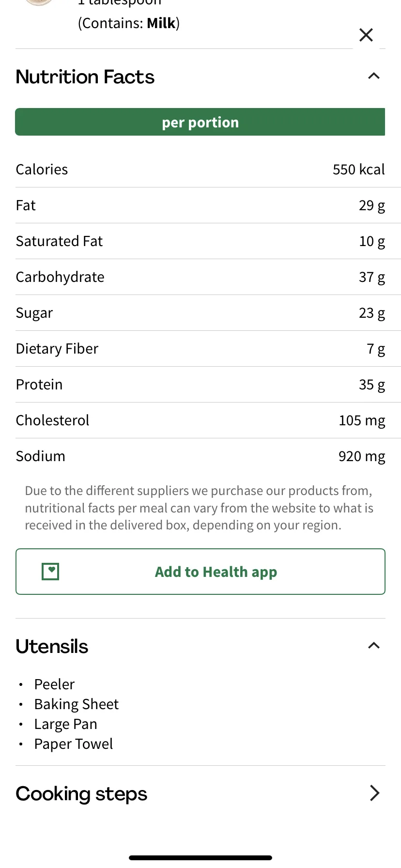Tap the Cholesterol 105 mg value
The height and width of the screenshot is (868, 401).
362,420
